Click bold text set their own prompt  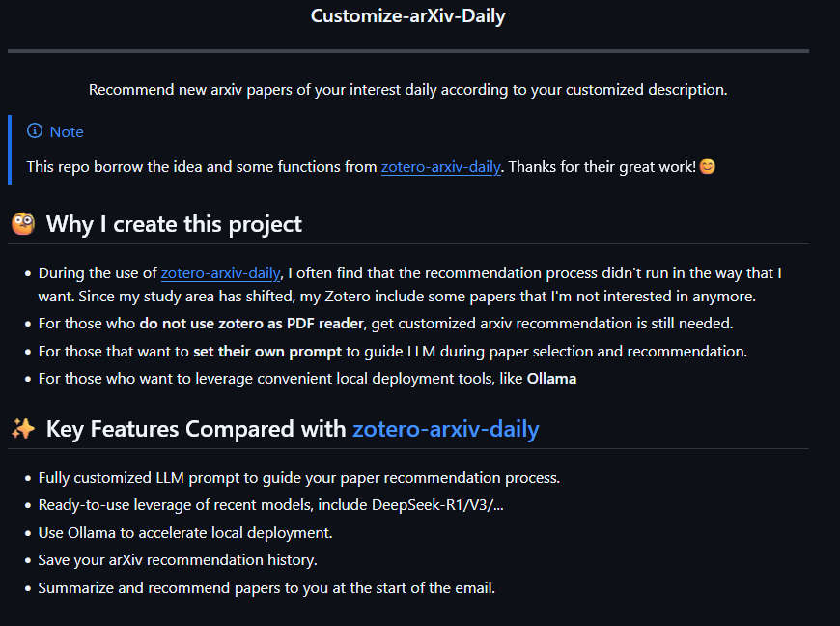click(267, 351)
